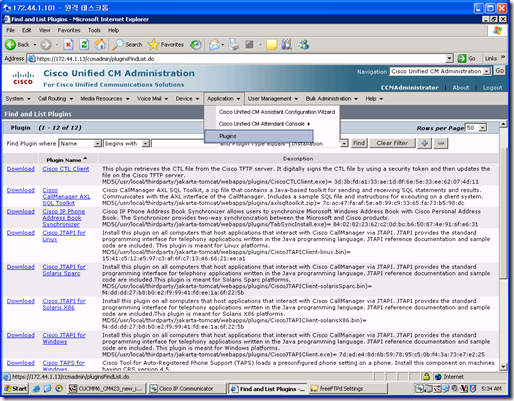The width and height of the screenshot is (514, 401).
Task: Open Cisco JTAPI for Solaris Sparc link
Action: 64,270
